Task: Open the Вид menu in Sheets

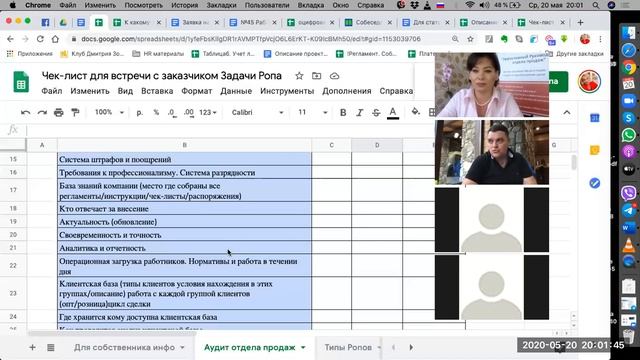Action: [x=125, y=91]
